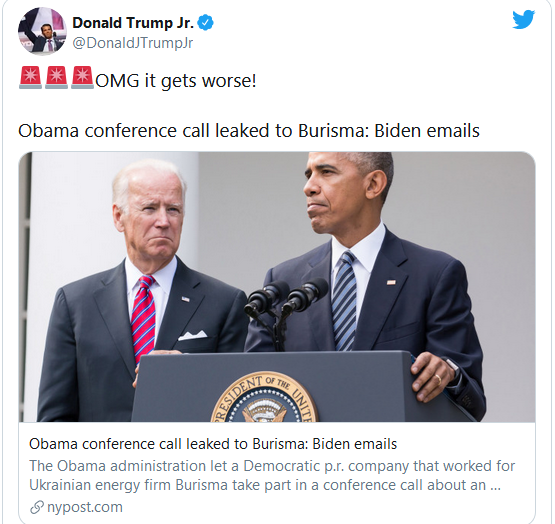The image size is (555, 524).
Task: Click the third red siren emoji
Action: point(82,77)
